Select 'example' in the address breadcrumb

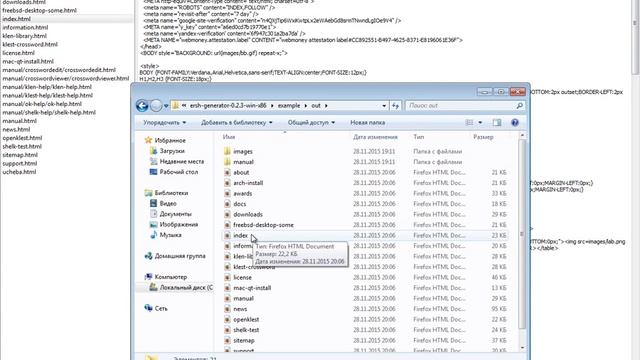(x=289, y=106)
